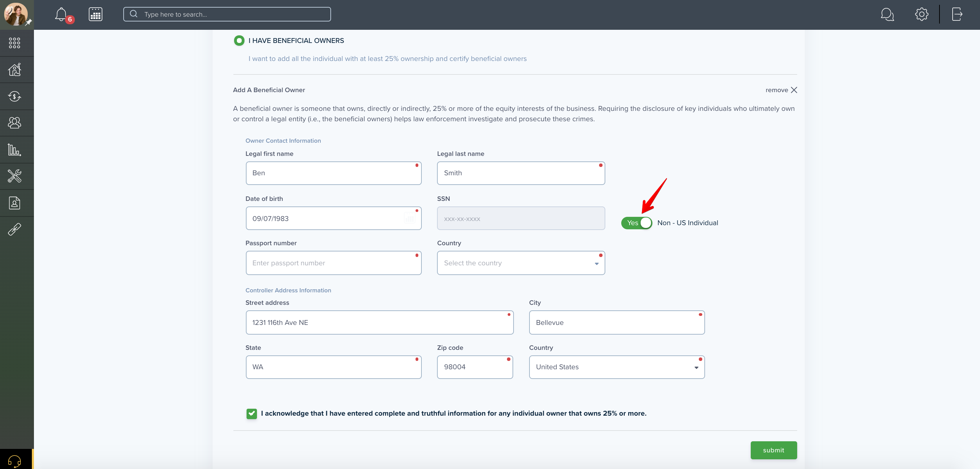Click the Date of birth field
Image resolution: width=980 pixels, height=469 pixels.
point(333,218)
